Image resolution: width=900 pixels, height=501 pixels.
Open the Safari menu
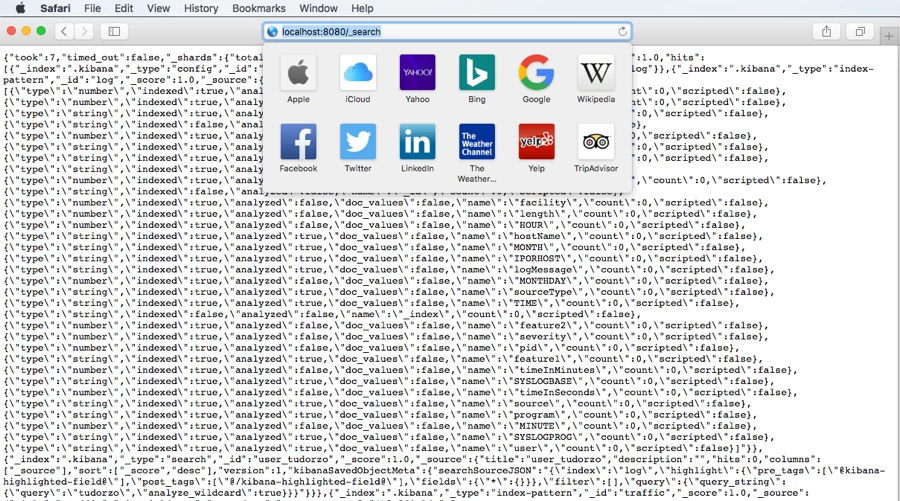click(55, 8)
